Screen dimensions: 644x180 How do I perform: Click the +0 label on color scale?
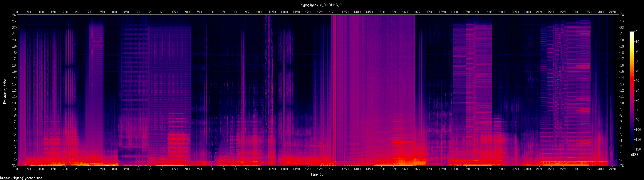pos(635,32)
